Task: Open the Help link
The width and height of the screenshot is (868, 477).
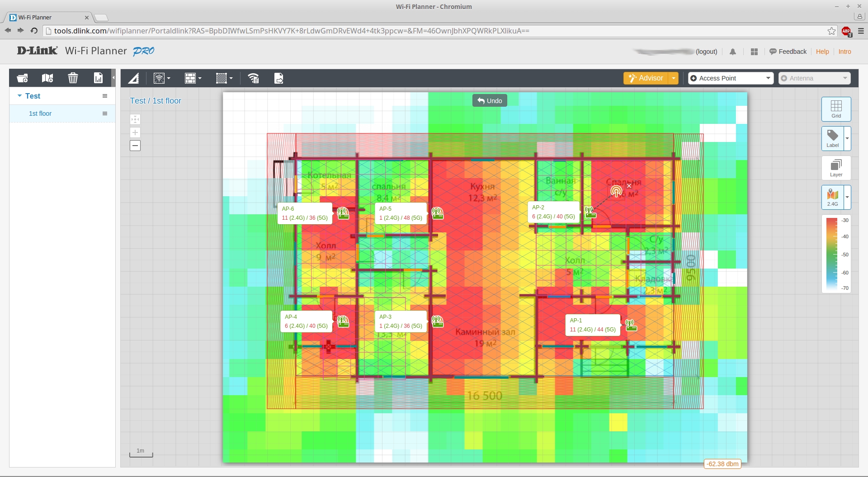Action: click(x=822, y=52)
